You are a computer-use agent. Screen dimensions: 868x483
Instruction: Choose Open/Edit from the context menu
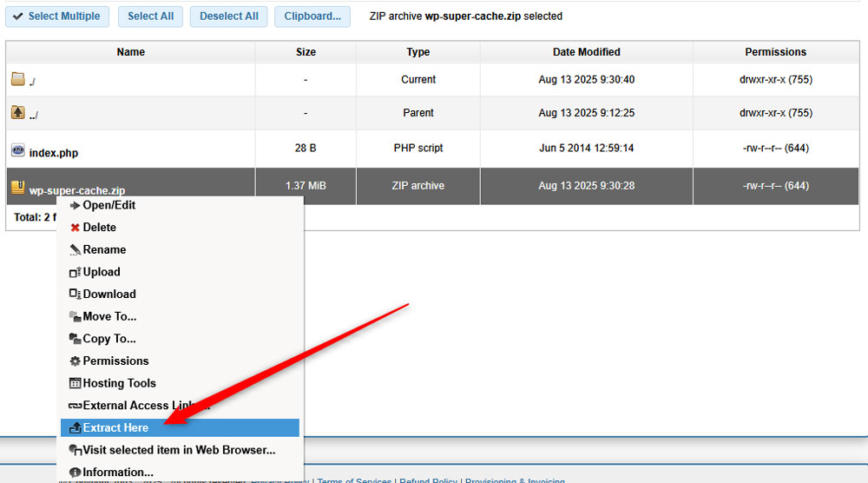point(109,205)
